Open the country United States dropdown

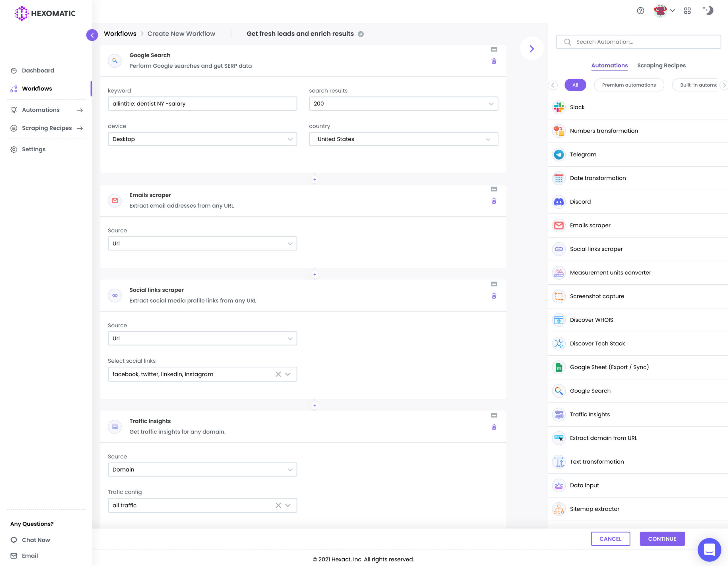(x=403, y=139)
